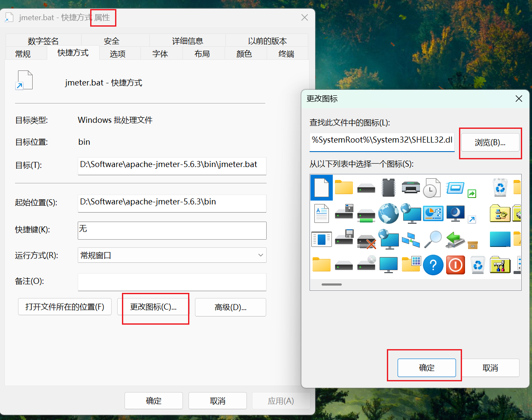
Task: Close the 更改图标 dialog with X
Action: click(x=519, y=99)
